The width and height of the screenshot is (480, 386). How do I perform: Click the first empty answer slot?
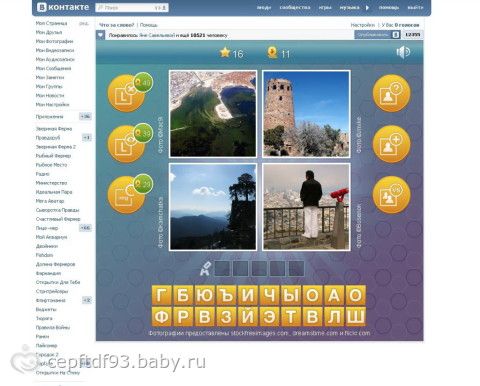[x=222, y=269]
